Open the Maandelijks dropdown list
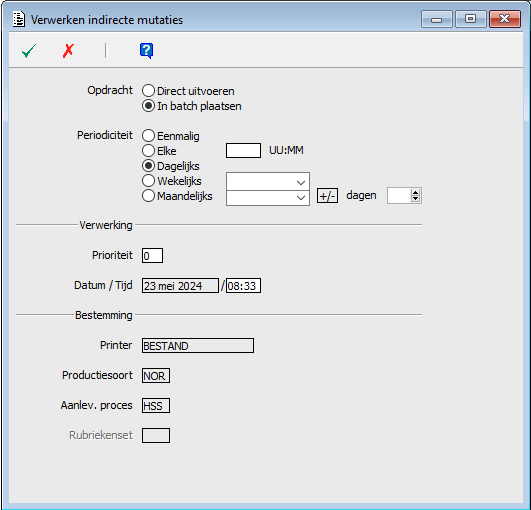The height and width of the screenshot is (510, 531). click(x=268, y=198)
